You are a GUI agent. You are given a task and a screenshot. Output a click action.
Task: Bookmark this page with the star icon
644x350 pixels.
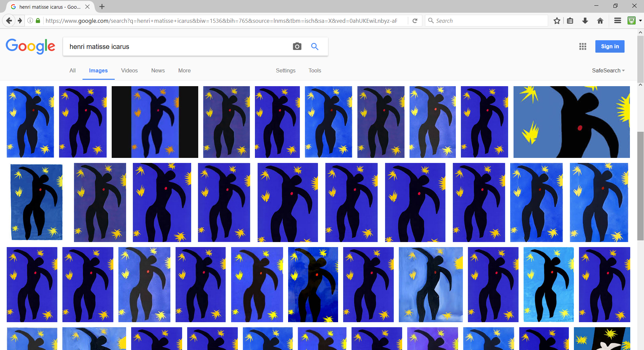[557, 21]
